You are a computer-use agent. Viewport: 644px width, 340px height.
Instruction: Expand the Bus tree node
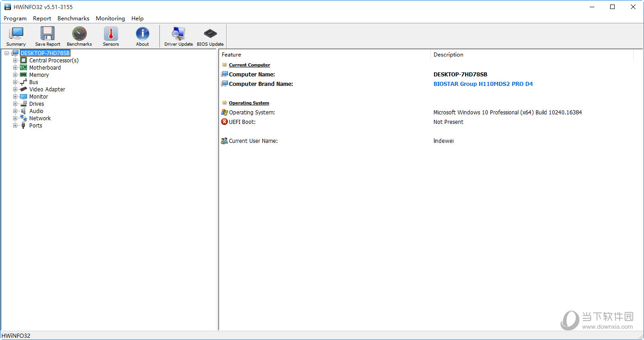(x=15, y=82)
